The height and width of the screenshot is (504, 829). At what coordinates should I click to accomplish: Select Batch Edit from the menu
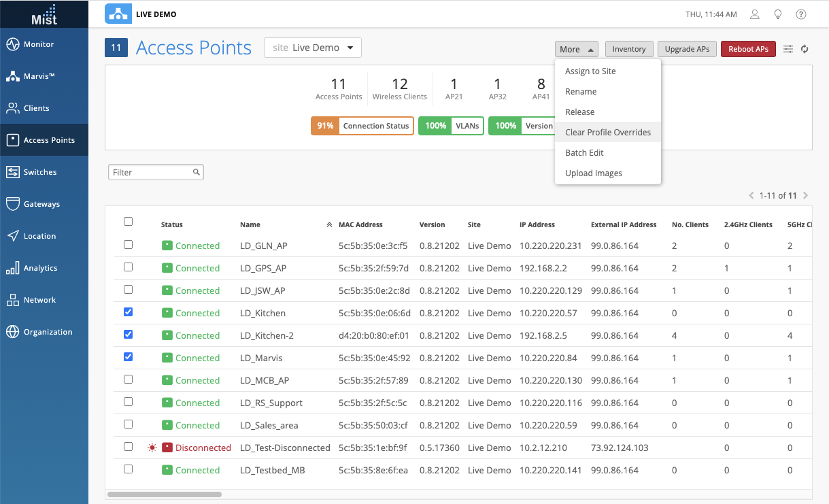[x=584, y=153]
